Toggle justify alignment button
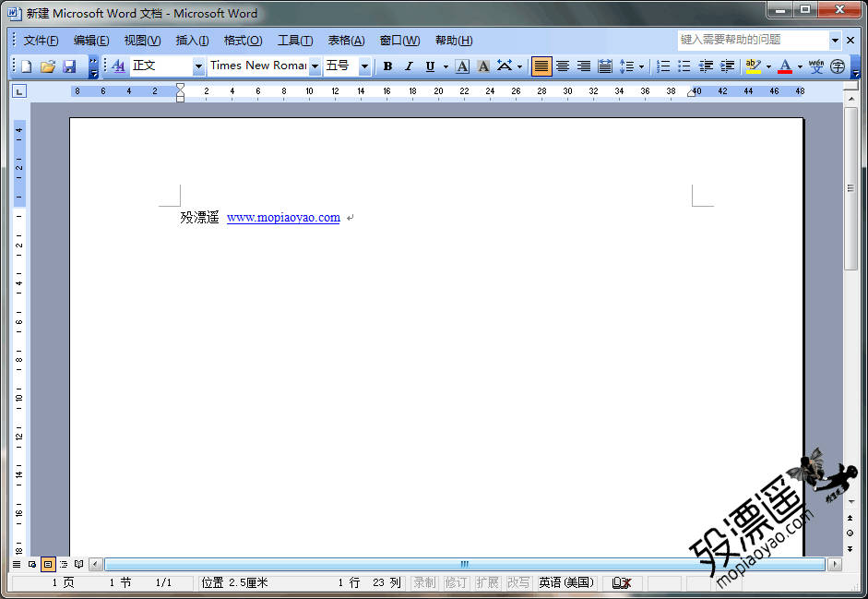Viewport: 868px width, 599px height. (541, 66)
